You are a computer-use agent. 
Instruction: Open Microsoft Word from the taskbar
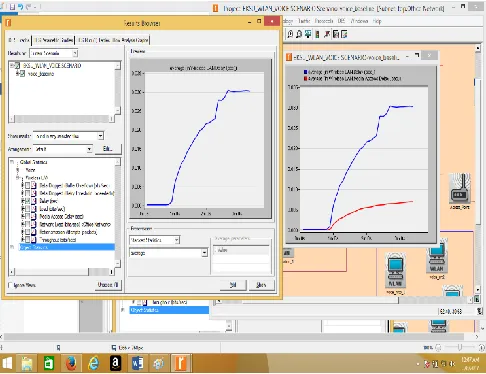[x=137, y=363]
